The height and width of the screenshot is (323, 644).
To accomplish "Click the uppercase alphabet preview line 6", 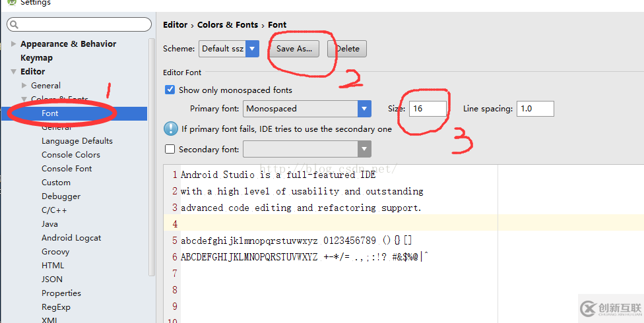I will pyautogui.click(x=304, y=257).
